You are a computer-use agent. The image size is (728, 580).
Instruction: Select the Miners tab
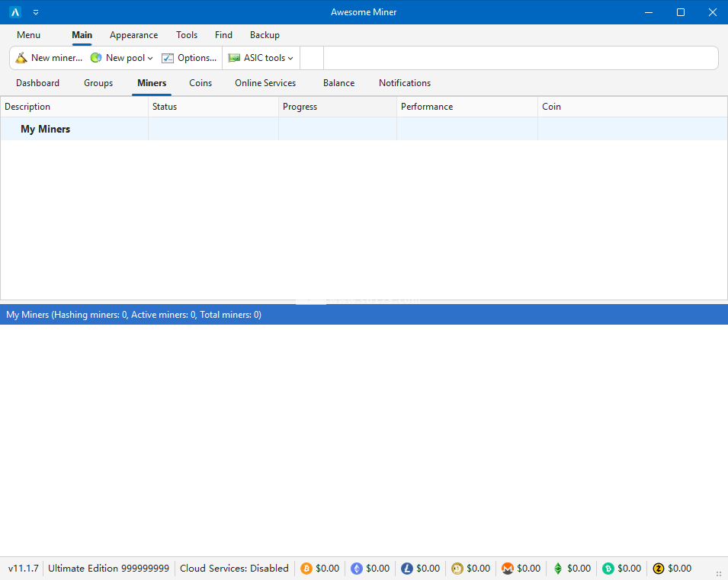point(152,82)
